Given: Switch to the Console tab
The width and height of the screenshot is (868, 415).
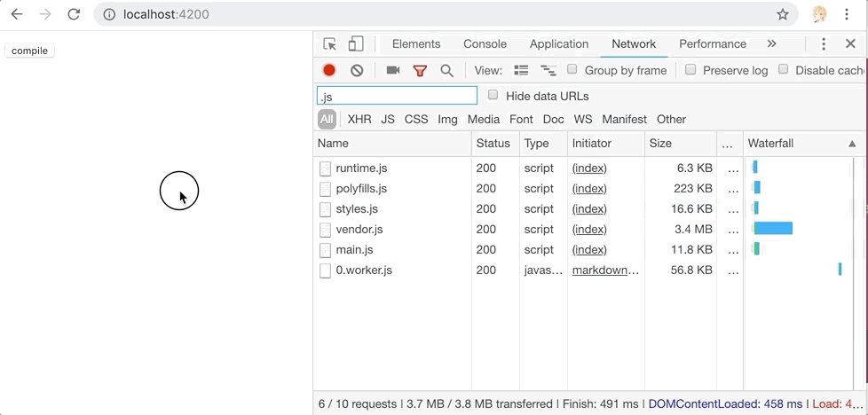Looking at the screenshot, I should click(x=485, y=44).
